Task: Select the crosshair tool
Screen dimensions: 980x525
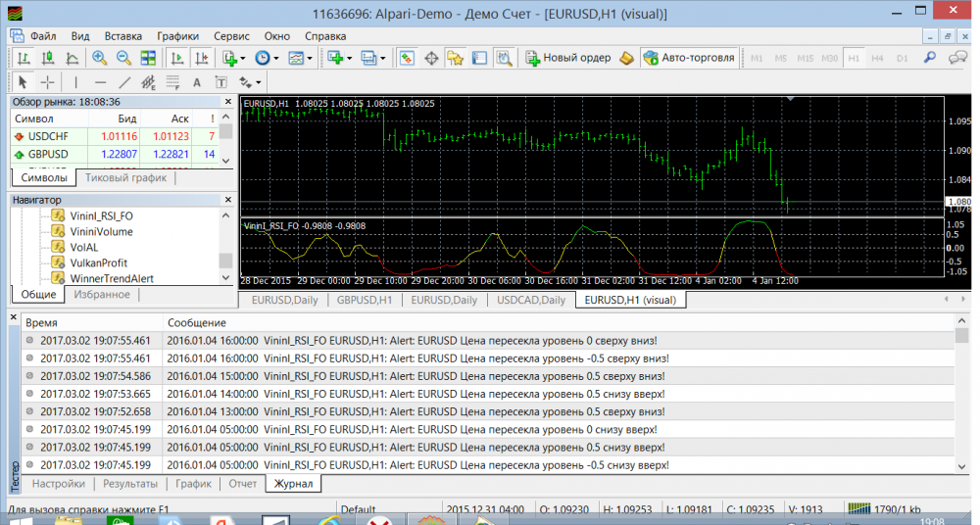Action: 47,82
